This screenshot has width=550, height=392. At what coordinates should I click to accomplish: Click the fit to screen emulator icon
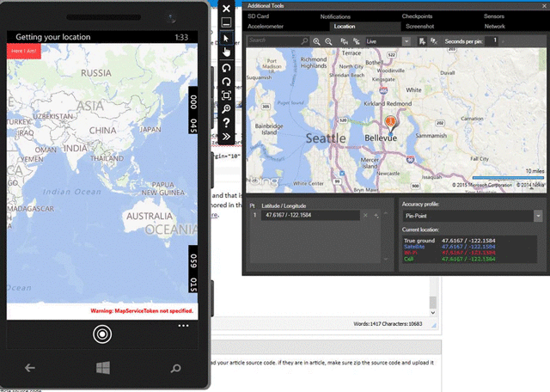pos(226,95)
